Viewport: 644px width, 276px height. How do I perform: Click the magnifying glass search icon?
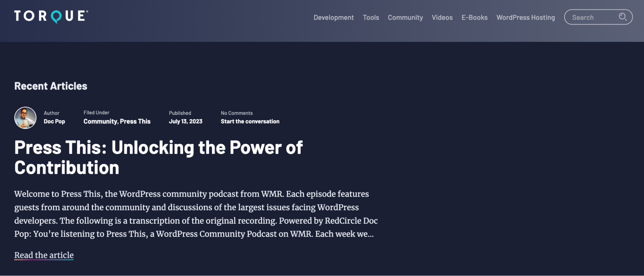coord(622,17)
